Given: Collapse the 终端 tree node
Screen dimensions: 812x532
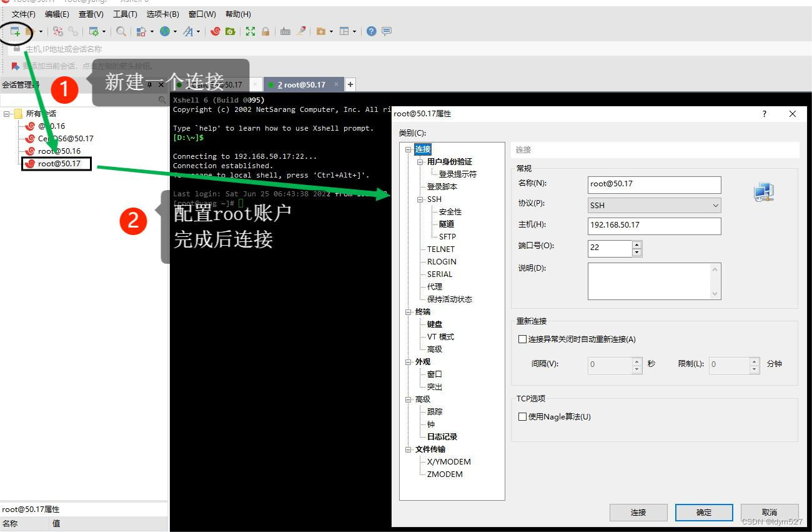Looking at the screenshot, I should click(x=408, y=312).
